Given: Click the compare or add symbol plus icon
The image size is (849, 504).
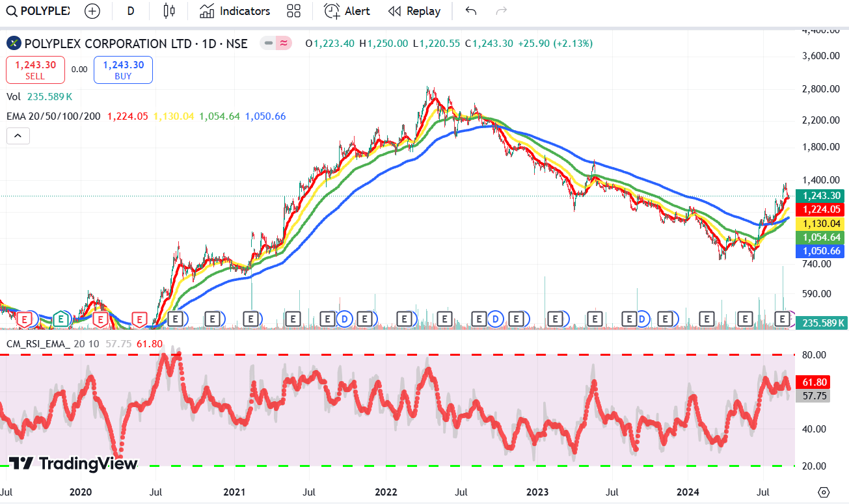Looking at the screenshot, I should [x=92, y=11].
